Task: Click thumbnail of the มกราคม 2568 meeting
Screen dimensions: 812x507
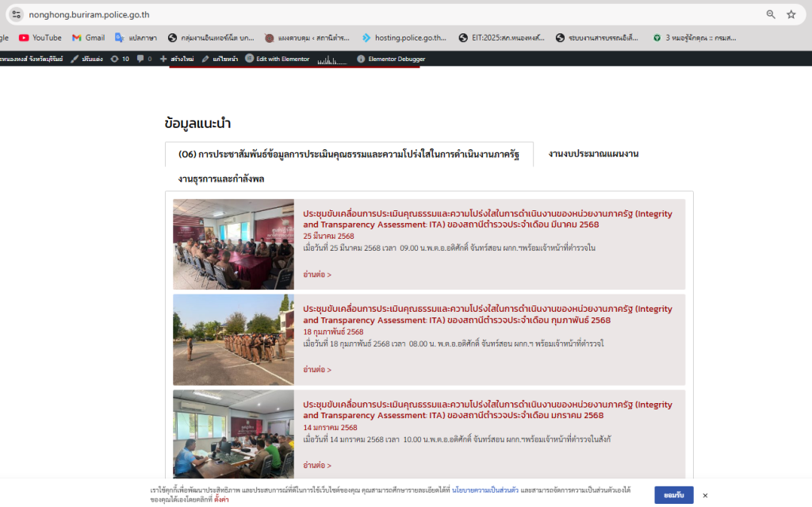Action: click(x=233, y=434)
